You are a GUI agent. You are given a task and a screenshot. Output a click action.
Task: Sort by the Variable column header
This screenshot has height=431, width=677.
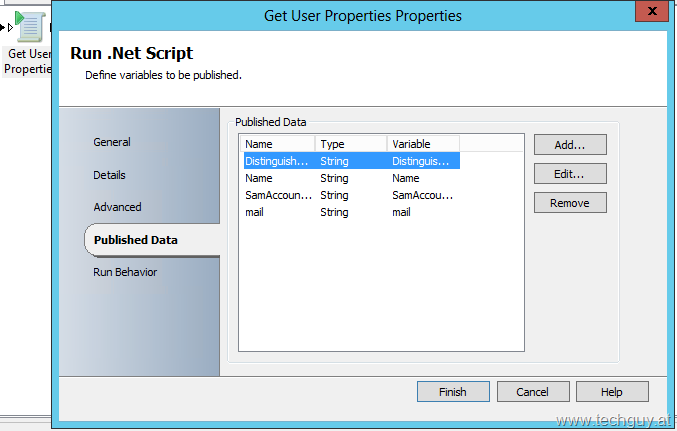(x=423, y=144)
